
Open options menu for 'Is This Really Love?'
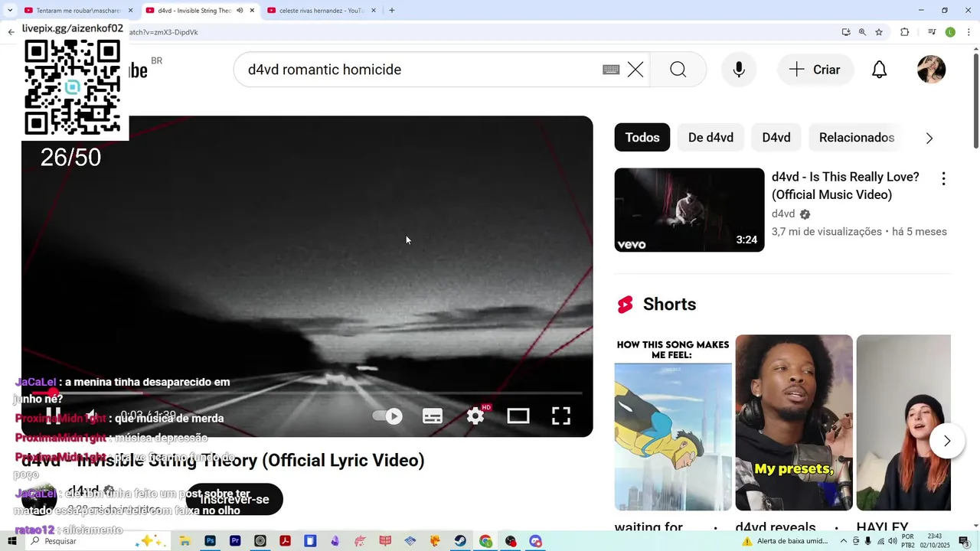point(943,178)
